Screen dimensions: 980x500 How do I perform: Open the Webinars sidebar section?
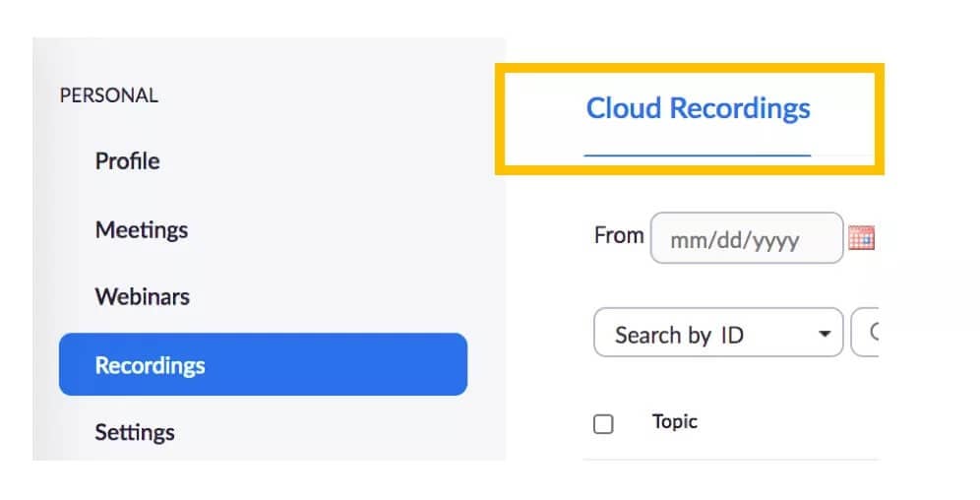(x=142, y=297)
